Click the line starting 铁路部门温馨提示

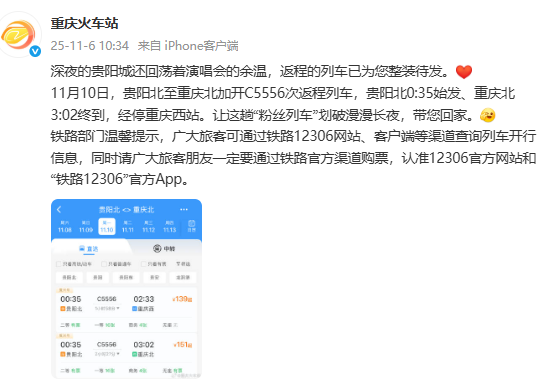pyautogui.click(x=293, y=136)
